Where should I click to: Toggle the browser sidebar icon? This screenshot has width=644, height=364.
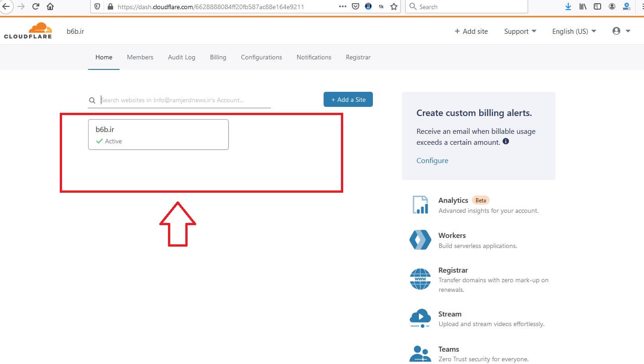pos(597,7)
